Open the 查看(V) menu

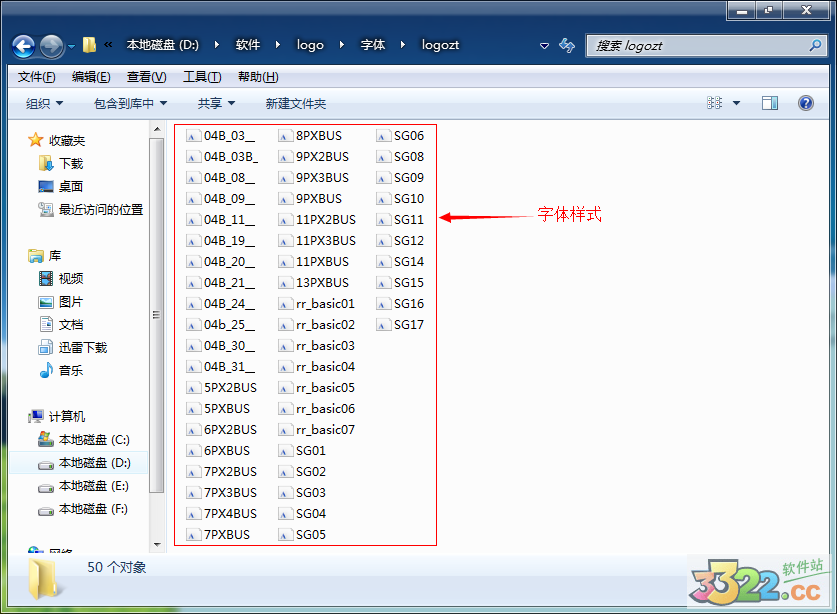pos(146,77)
